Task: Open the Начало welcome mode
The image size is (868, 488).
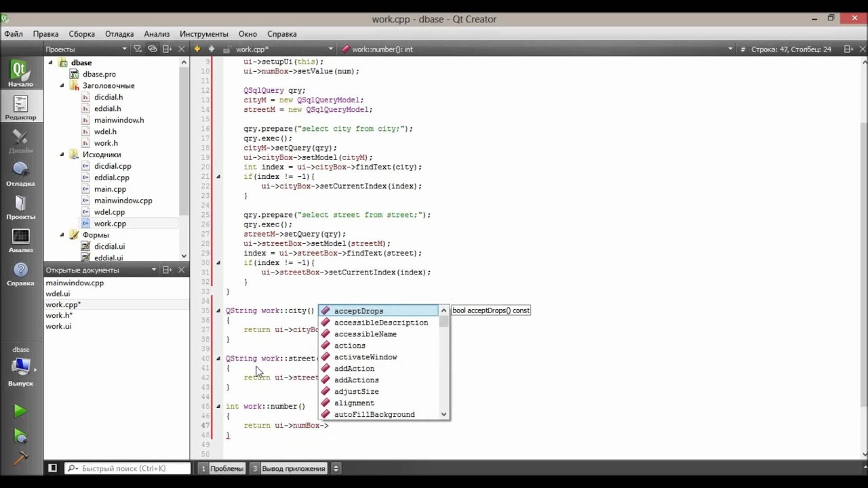Action: click(20, 73)
